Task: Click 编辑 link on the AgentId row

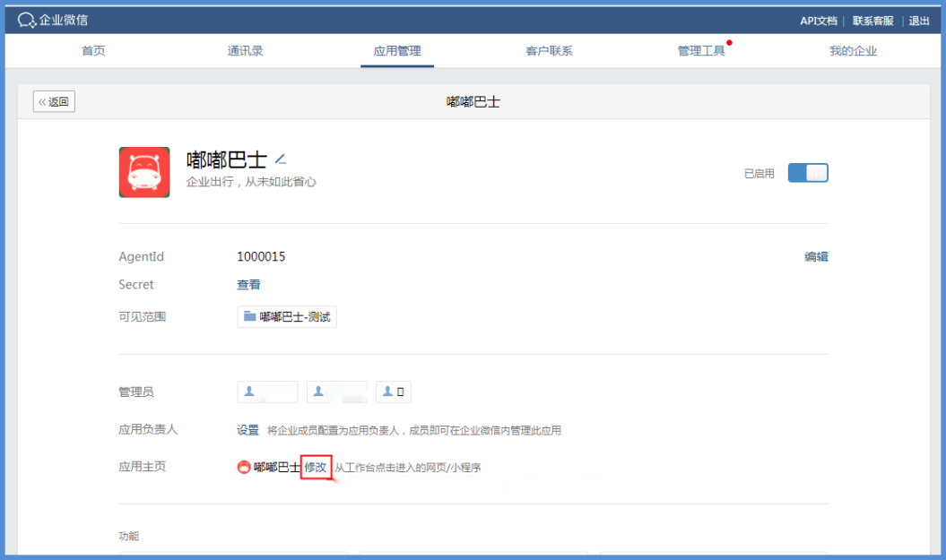Action: (x=816, y=257)
